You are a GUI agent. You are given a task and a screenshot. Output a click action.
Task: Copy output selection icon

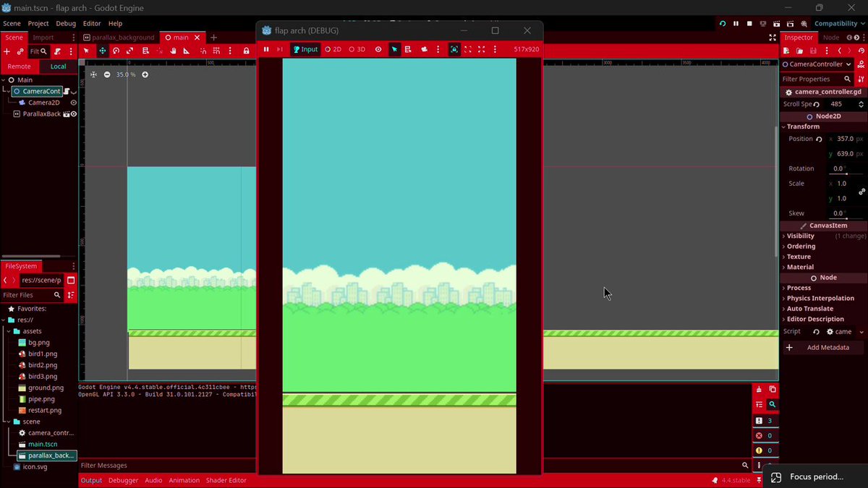coord(773,390)
